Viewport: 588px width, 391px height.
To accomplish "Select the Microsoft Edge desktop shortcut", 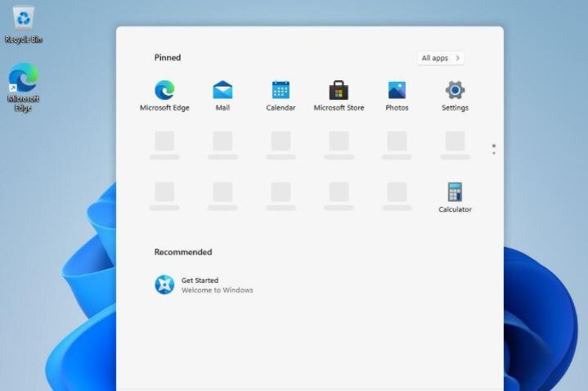I will 23,87.
